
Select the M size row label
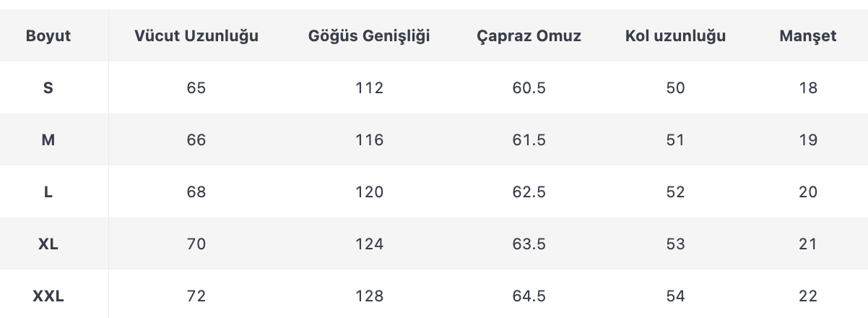point(48,140)
